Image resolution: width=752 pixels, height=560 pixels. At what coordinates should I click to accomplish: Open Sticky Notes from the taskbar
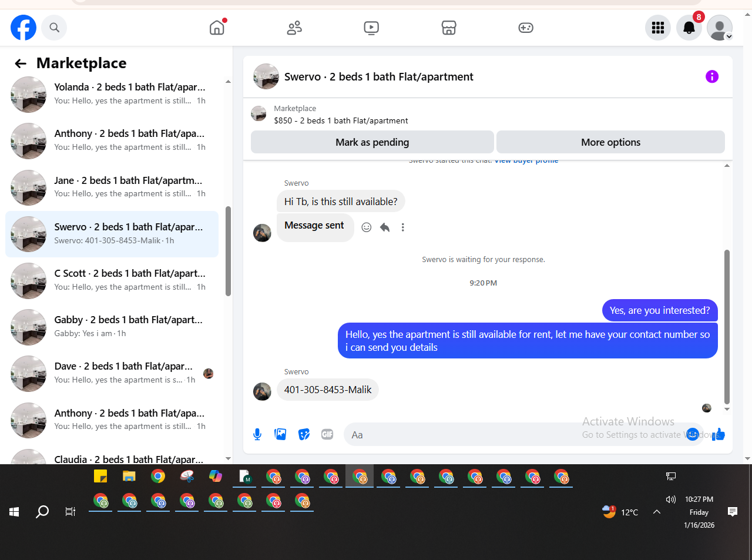[x=100, y=476]
